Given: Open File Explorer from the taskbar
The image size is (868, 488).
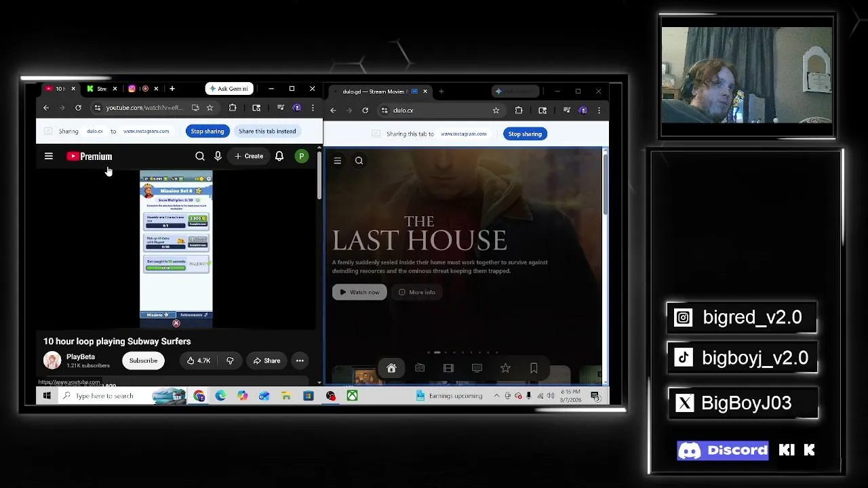Looking at the screenshot, I should click(286, 396).
